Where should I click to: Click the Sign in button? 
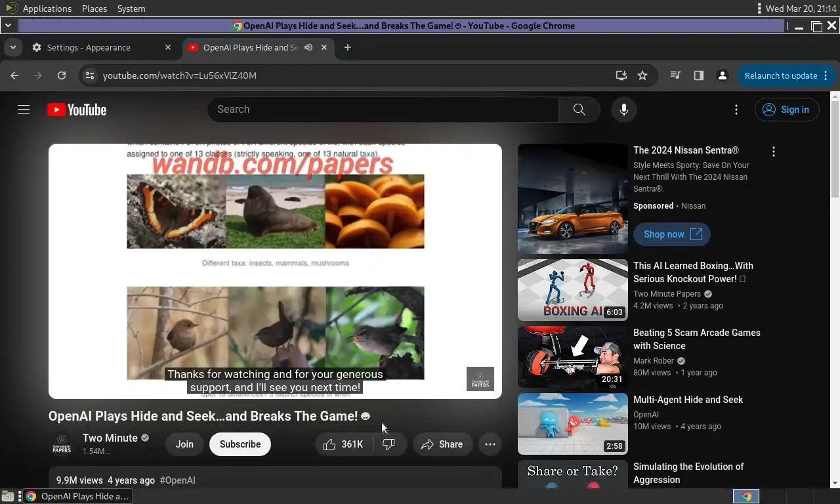click(787, 110)
